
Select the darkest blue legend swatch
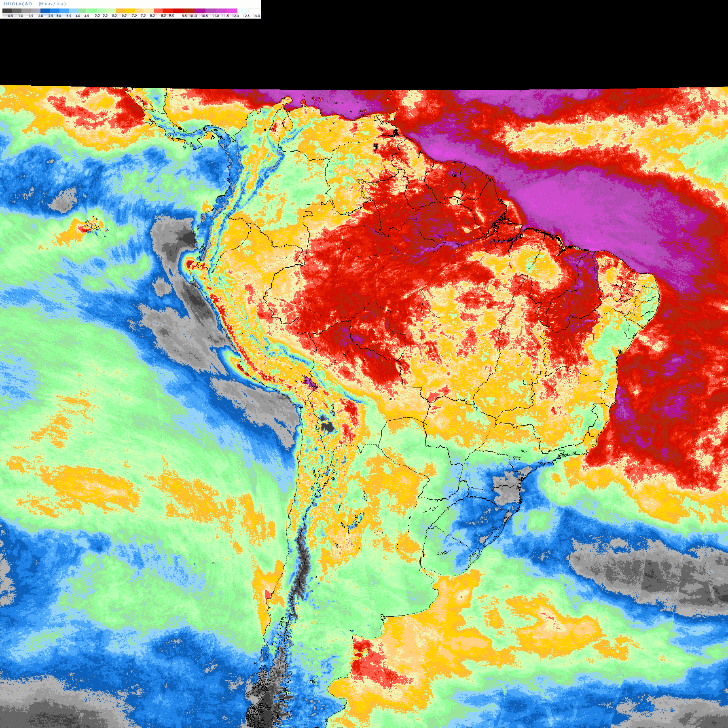45,11
